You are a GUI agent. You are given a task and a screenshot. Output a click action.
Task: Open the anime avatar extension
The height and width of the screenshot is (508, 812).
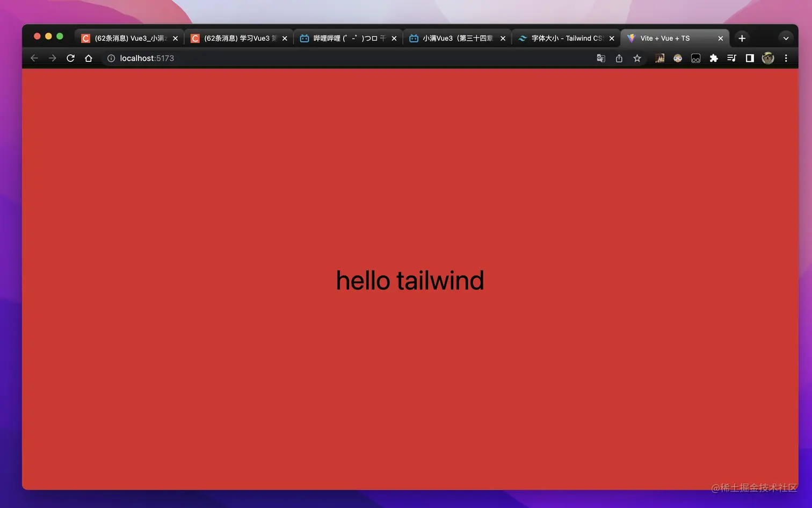point(659,58)
